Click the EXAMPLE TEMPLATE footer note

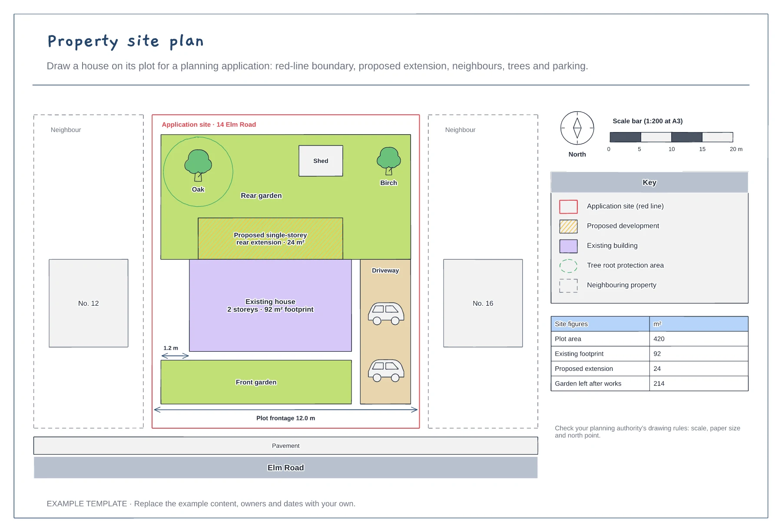coord(201,504)
